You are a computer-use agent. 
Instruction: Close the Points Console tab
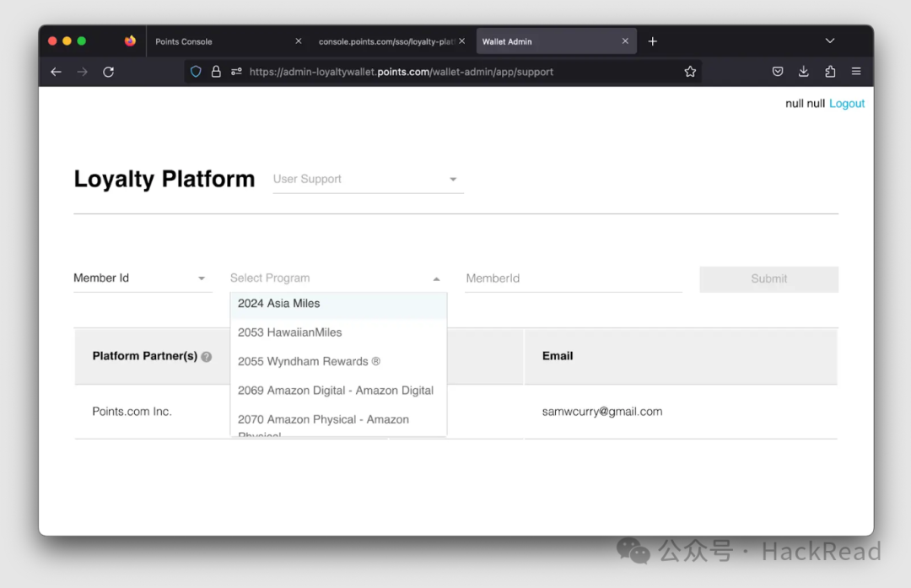coord(298,41)
